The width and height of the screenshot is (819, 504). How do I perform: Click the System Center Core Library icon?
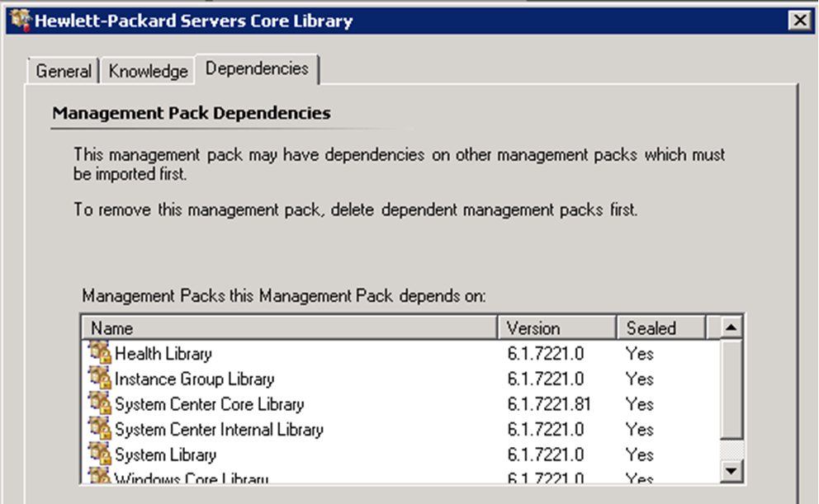tap(100, 404)
